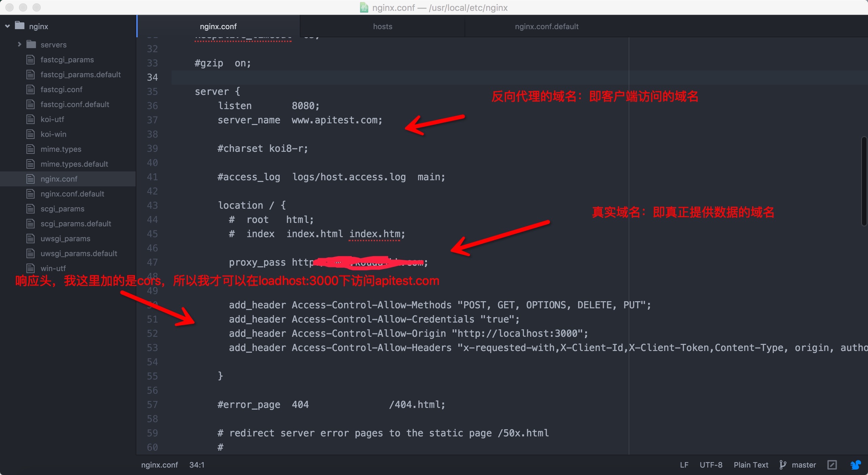Click the fastcgi.conf.default file icon

[31, 104]
